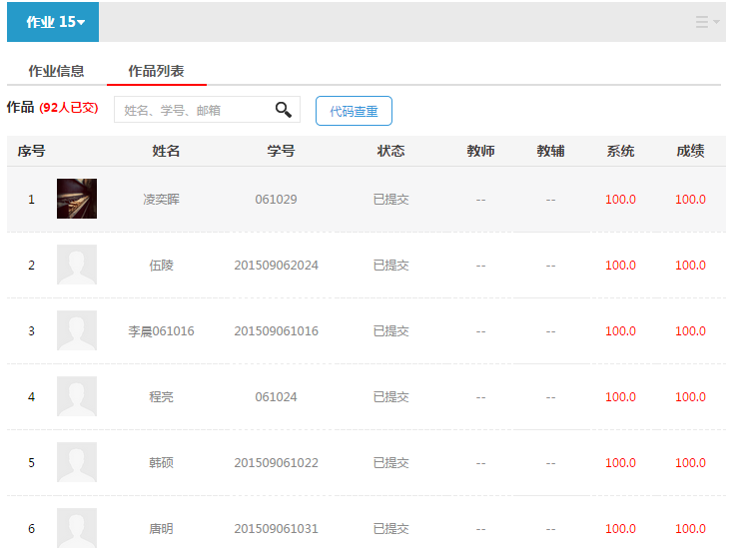Open student name 凌奕晖
733x560 pixels.
pos(161,200)
